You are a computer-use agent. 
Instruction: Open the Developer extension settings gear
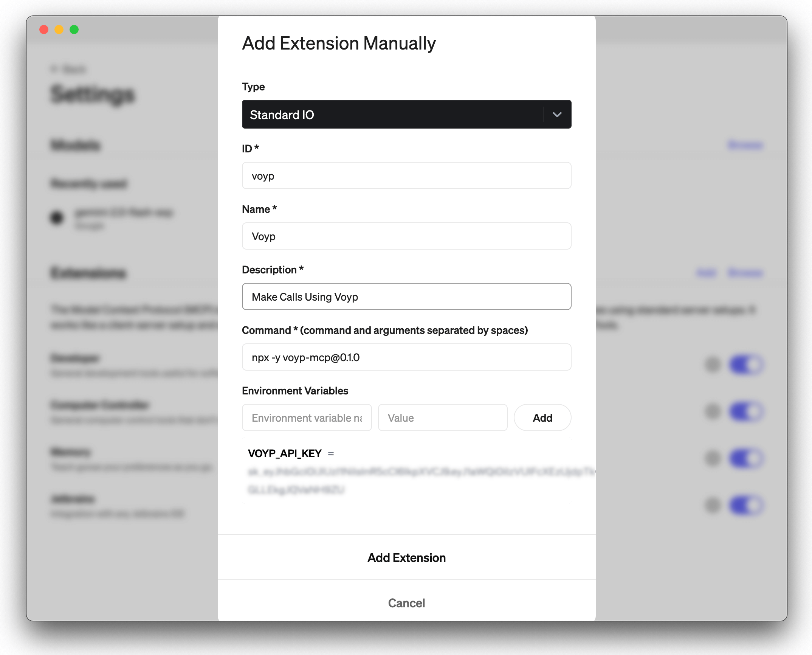pyautogui.click(x=712, y=365)
